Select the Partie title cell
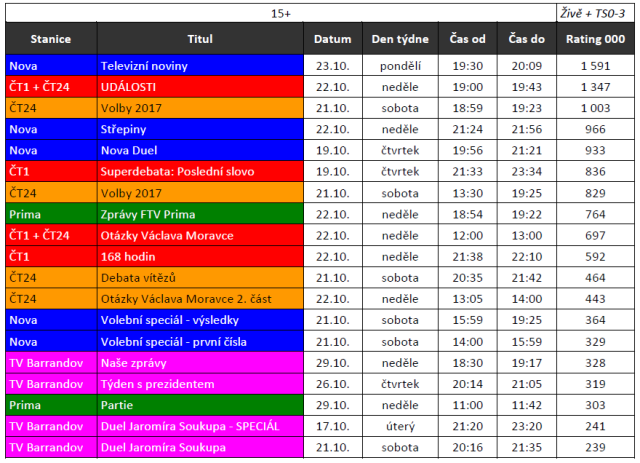This screenshot has width=640, height=463. (x=200, y=405)
